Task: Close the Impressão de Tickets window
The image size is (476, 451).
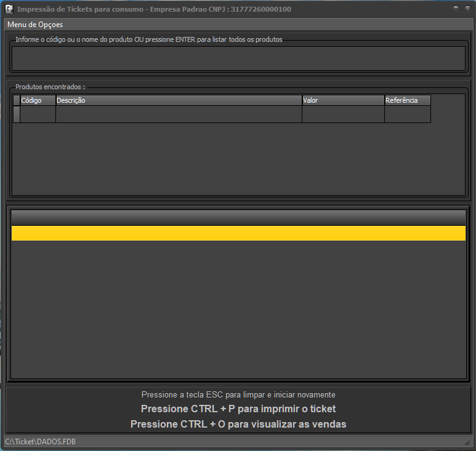Action: coord(467,9)
